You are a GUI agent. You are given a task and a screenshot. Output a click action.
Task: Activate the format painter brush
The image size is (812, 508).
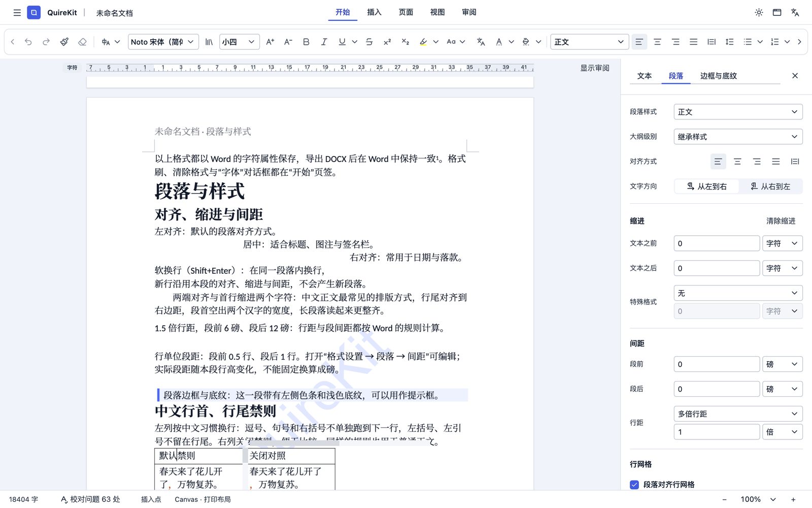click(64, 42)
